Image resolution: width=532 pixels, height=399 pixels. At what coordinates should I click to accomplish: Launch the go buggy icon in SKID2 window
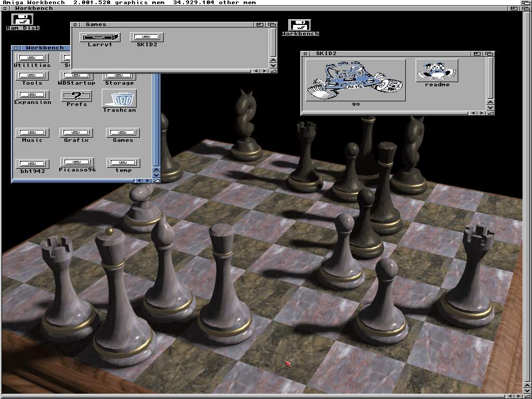pyautogui.click(x=355, y=80)
